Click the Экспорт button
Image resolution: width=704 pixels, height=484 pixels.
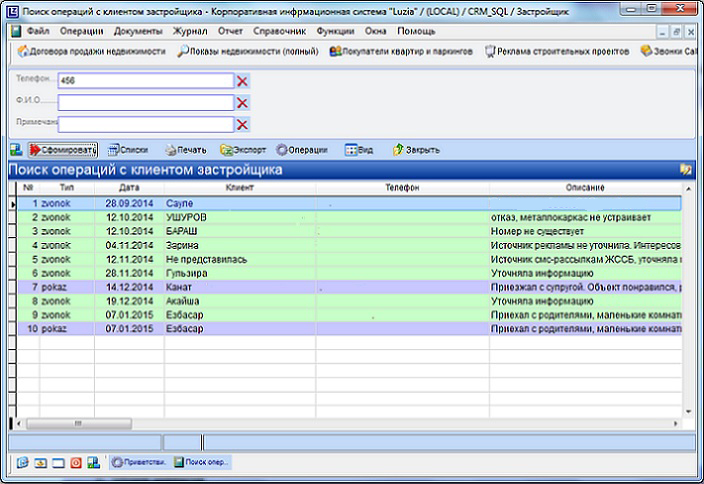click(x=243, y=150)
